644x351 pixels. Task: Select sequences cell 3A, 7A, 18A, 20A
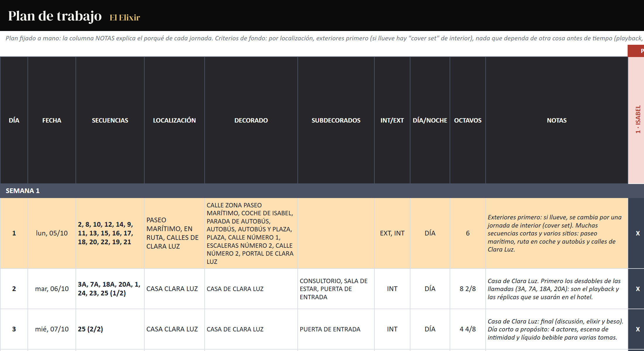(110, 289)
